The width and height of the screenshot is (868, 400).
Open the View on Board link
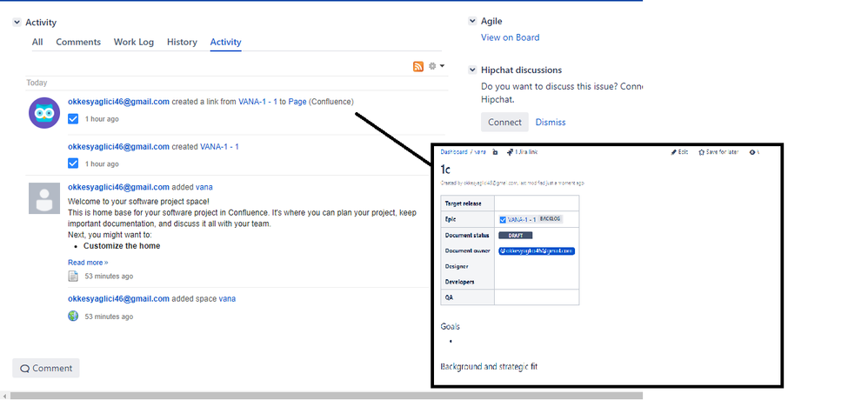tap(510, 37)
